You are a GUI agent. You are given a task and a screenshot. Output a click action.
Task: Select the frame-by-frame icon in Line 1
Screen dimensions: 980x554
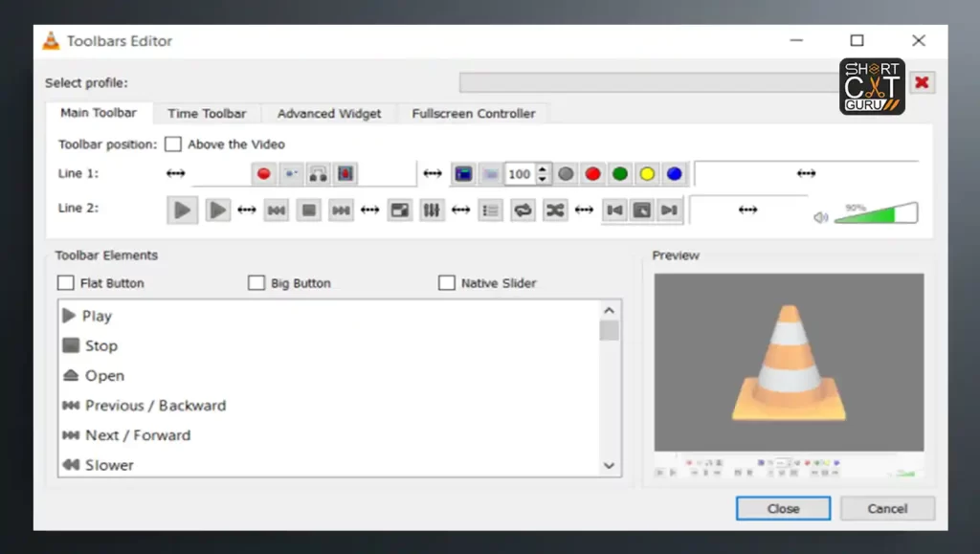coord(345,173)
